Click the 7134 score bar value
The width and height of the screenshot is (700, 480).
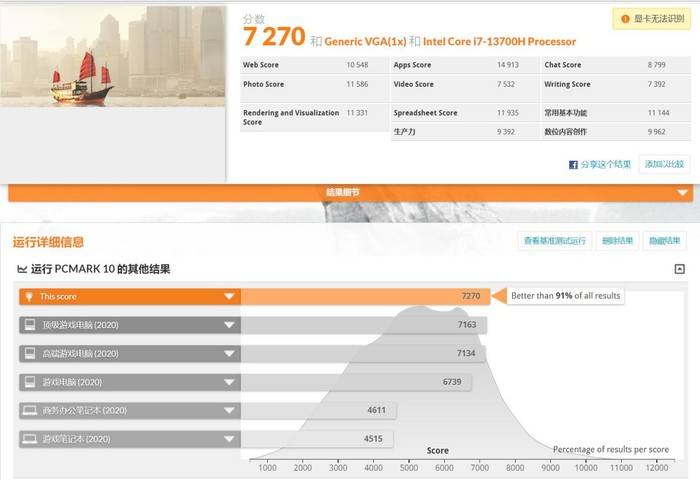[466, 354]
